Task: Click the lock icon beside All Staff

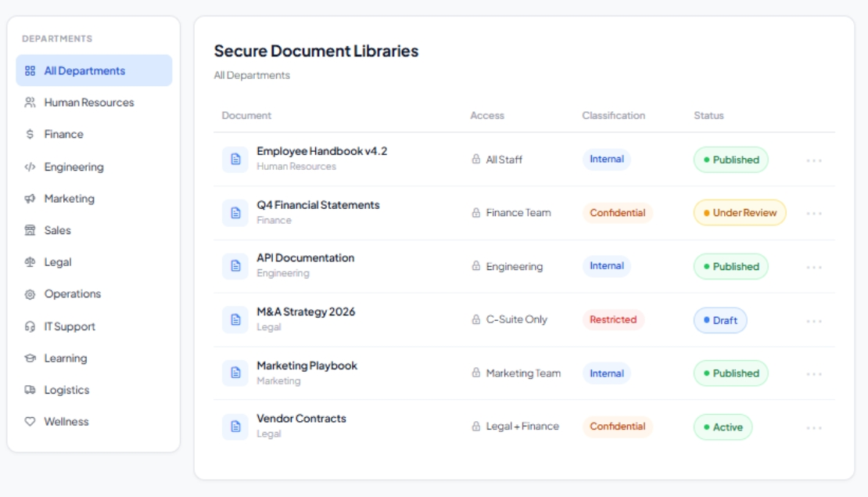Action: point(476,159)
